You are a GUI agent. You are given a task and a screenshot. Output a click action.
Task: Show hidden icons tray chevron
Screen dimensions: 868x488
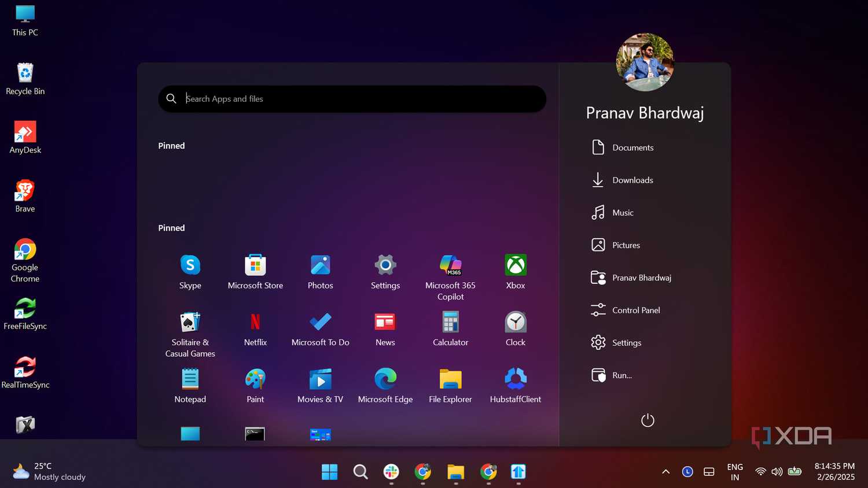coord(666,472)
